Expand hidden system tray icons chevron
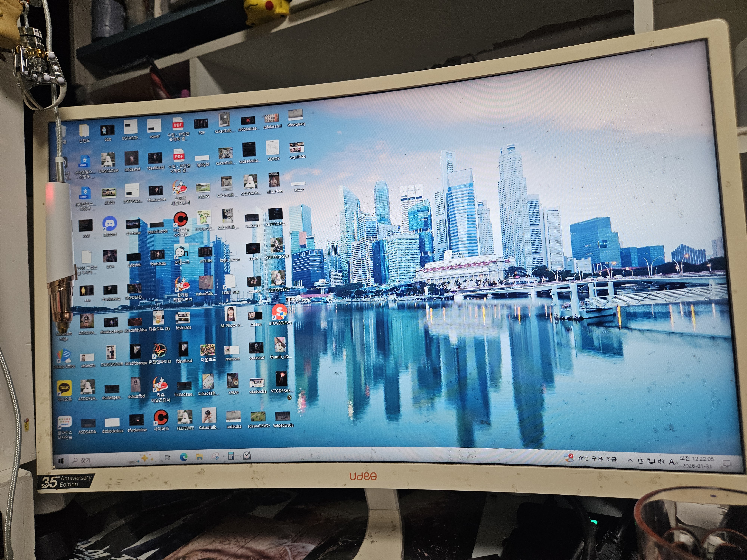This screenshot has width=747, height=560. coord(630,461)
